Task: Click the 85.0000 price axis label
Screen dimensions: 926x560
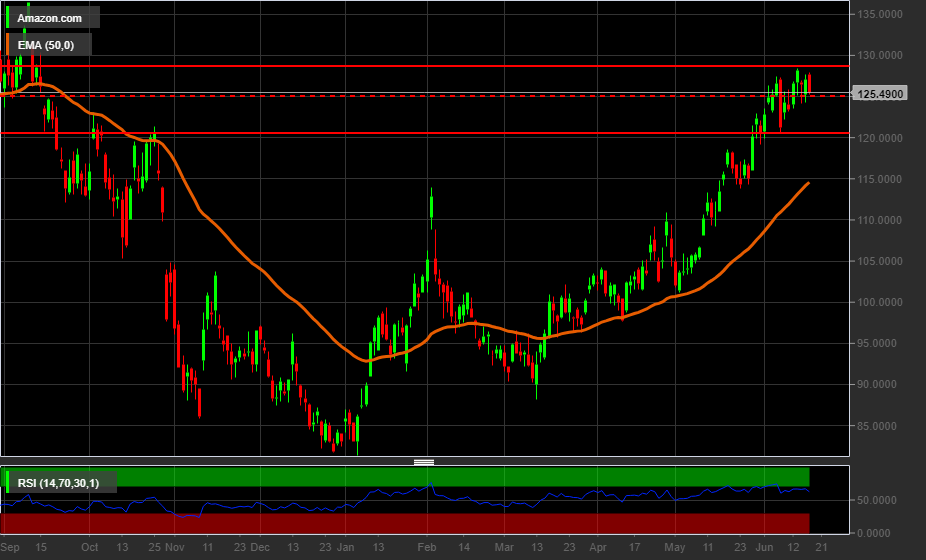Action: click(879, 426)
